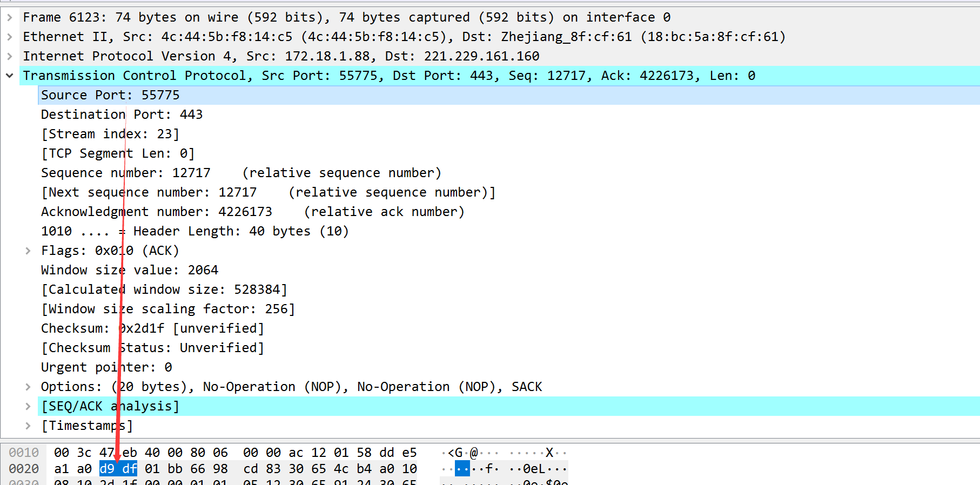
Task: Click hex byte bb in row 0020
Action: [175, 469]
